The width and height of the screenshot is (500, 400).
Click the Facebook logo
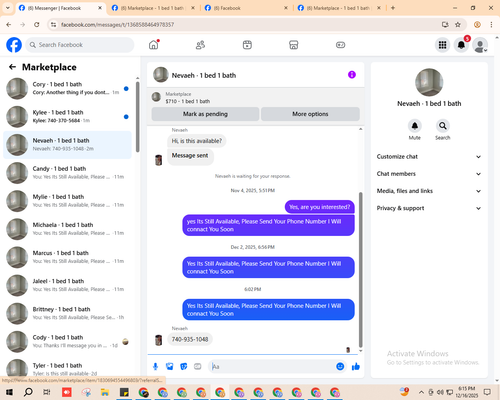[14, 45]
